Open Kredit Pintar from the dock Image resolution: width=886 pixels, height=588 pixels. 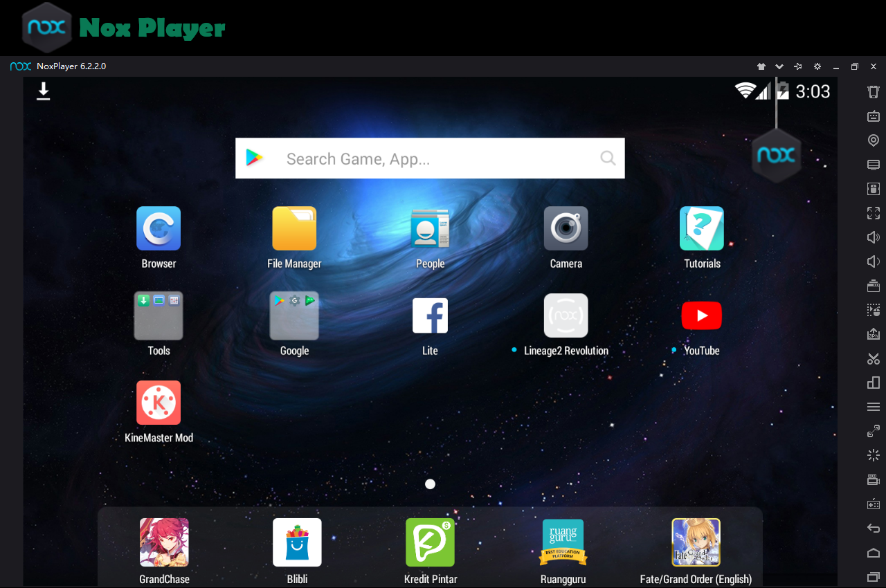click(x=430, y=543)
